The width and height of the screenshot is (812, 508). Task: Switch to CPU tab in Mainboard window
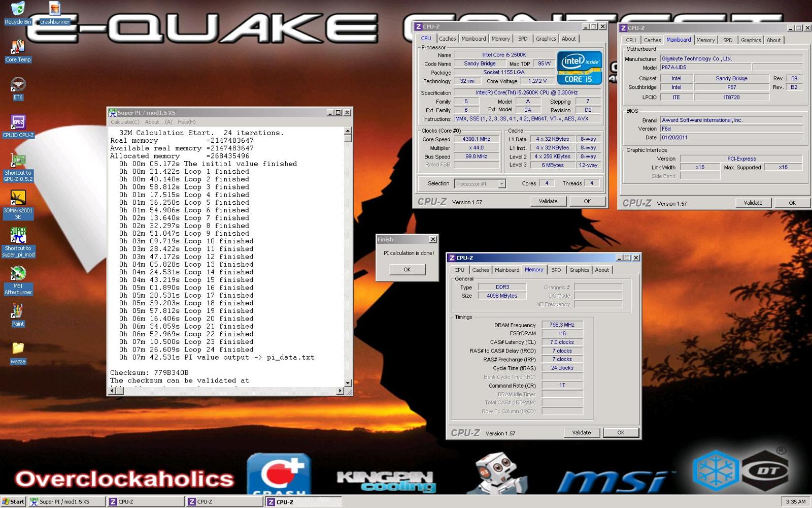tap(631, 40)
